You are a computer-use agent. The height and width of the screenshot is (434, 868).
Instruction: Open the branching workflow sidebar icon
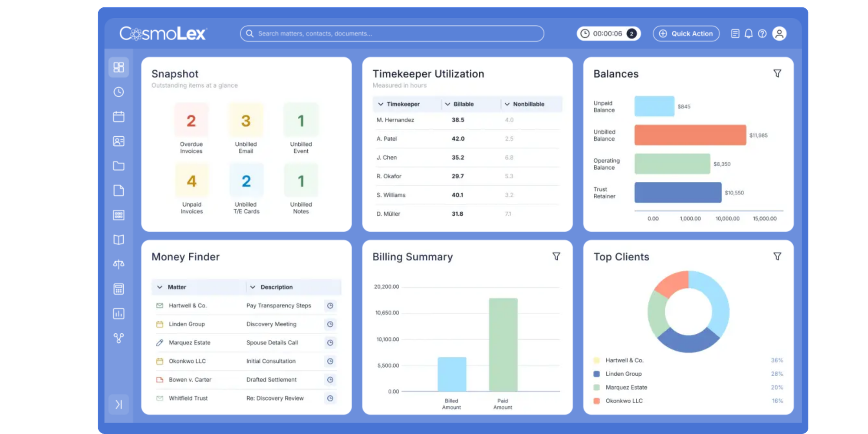(118, 338)
